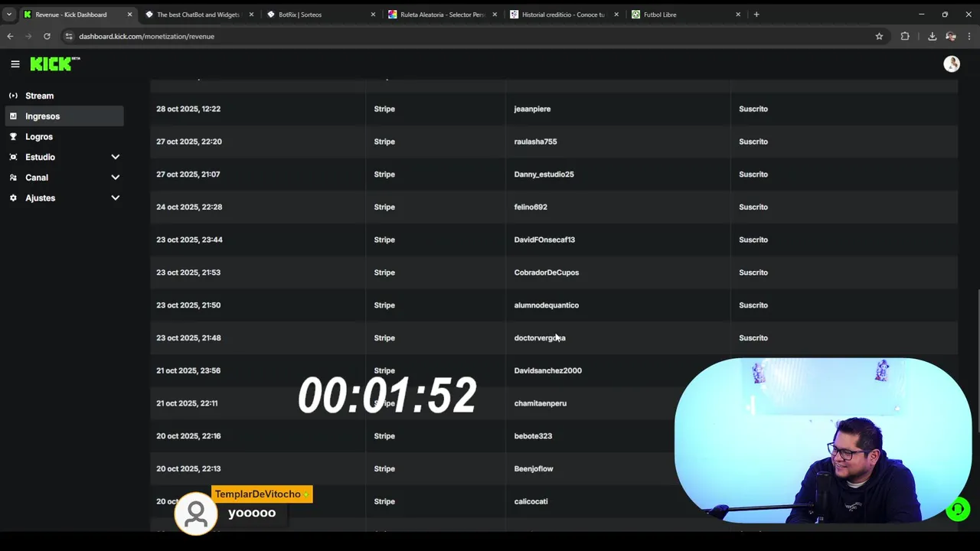Screen dimensions: 980x551
Task: Switch to the Historial crediticio tab
Action: 563,15
